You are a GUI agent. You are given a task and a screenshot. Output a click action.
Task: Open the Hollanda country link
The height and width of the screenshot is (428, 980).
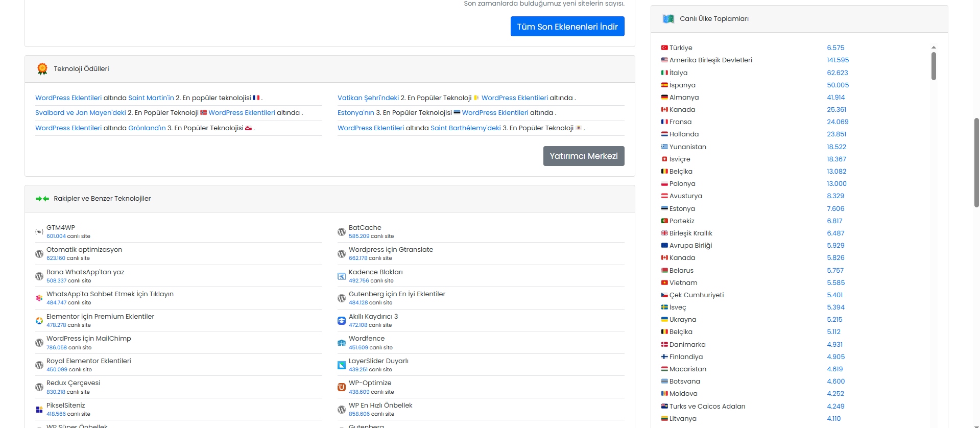[x=684, y=134]
